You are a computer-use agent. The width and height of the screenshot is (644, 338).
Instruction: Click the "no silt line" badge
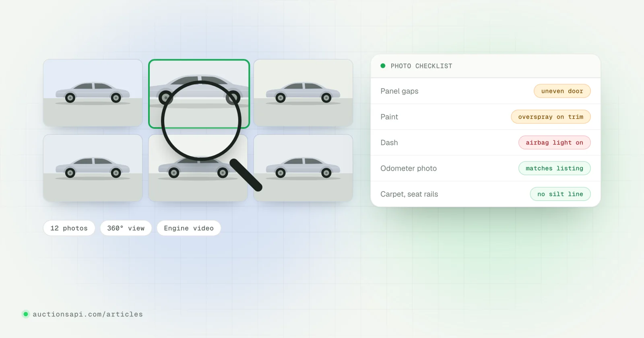click(560, 194)
